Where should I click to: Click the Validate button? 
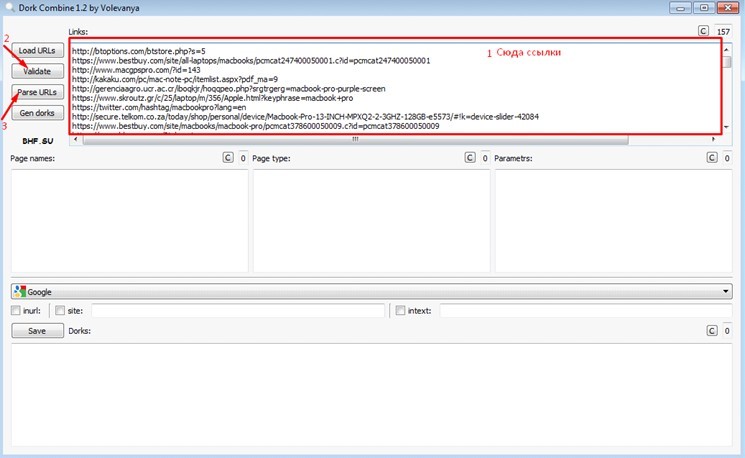(x=37, y=71)
